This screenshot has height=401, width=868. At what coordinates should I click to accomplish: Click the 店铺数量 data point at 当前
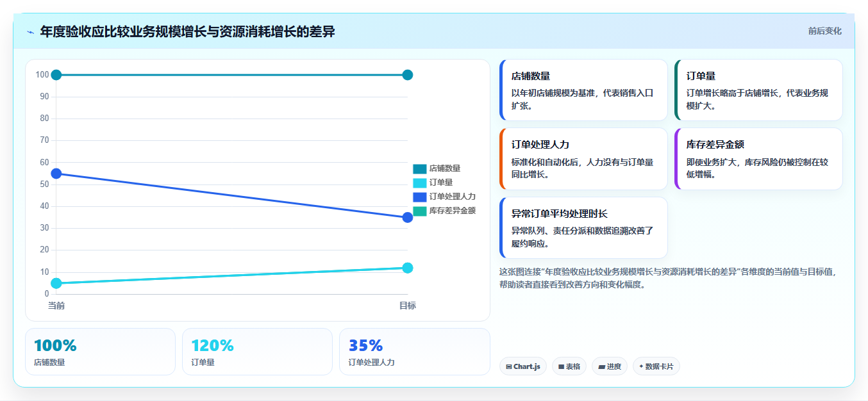click(x=56, y=75)
